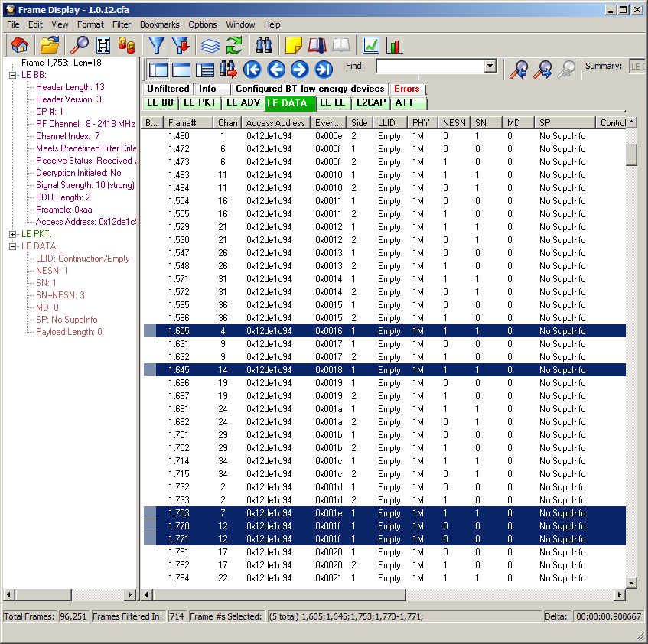Click the funnel with red arrow icon
The width and height of the screenshot is (648, 644).
click(181, 45)
